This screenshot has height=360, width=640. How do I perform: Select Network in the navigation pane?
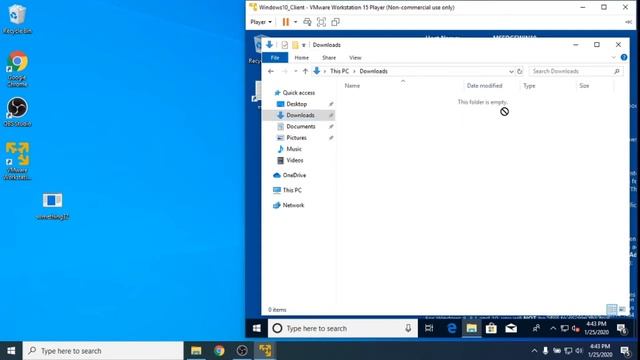tap(293, 205)
